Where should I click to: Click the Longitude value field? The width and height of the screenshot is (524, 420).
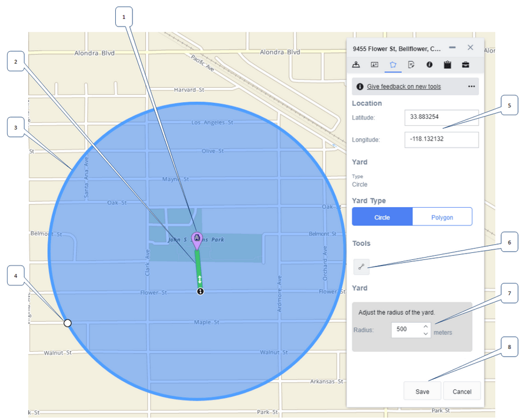tap(441, 139)
